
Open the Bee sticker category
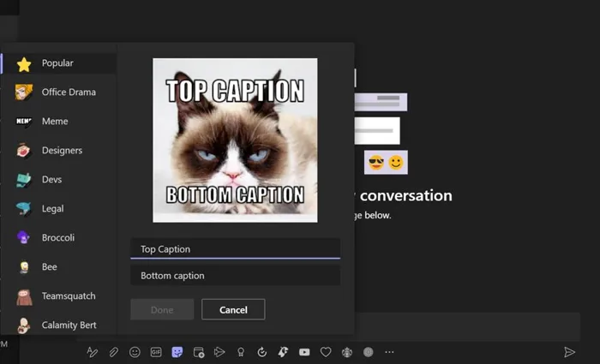tap(59, 266)
